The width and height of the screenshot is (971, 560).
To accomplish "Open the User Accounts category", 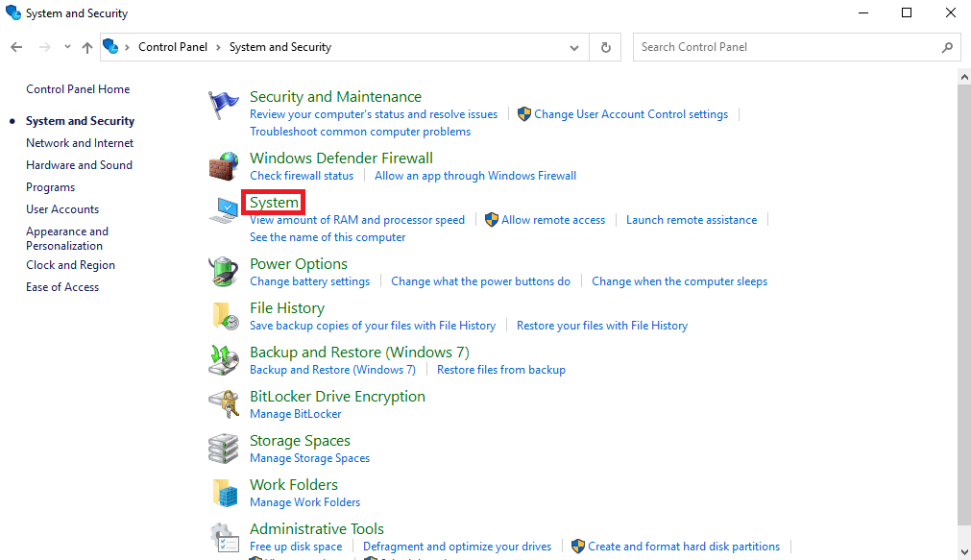I will tap(62, 209).
